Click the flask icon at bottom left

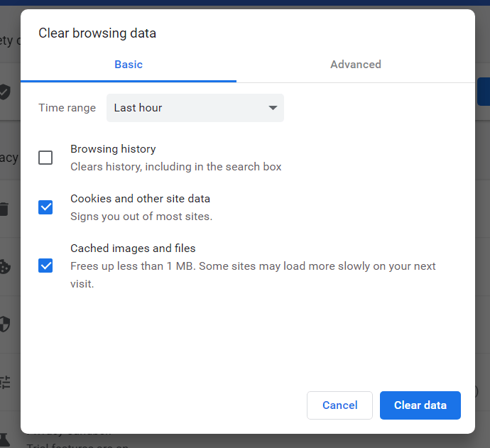6,439
